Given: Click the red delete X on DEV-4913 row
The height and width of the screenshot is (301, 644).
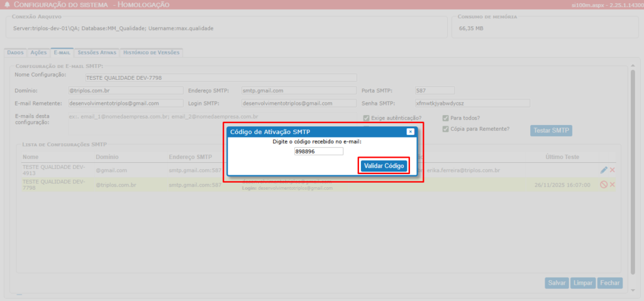Looking at the screenshot, I should [x=612, y=170].
